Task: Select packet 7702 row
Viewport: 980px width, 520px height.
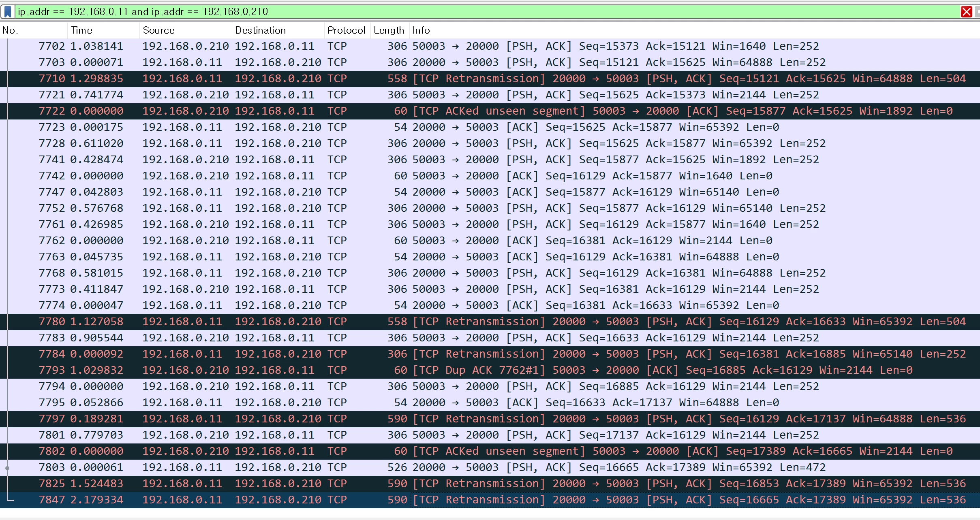Action: pos(490,46)
